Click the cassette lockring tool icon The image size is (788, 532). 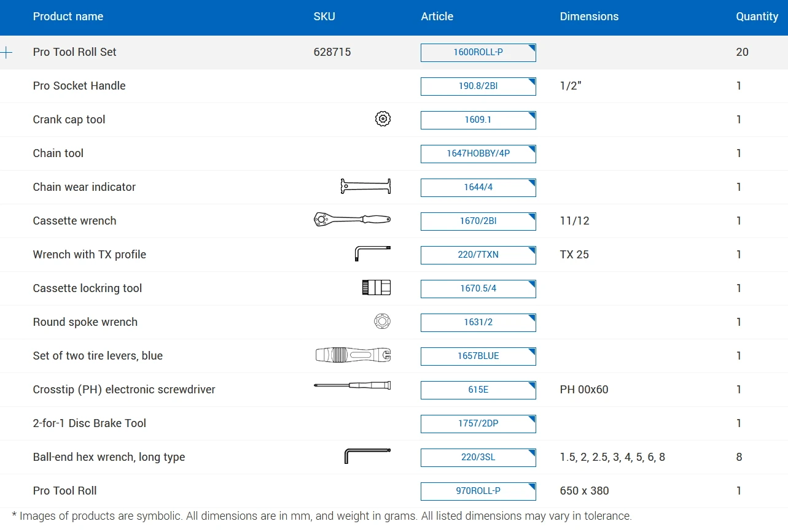(376, 287)
